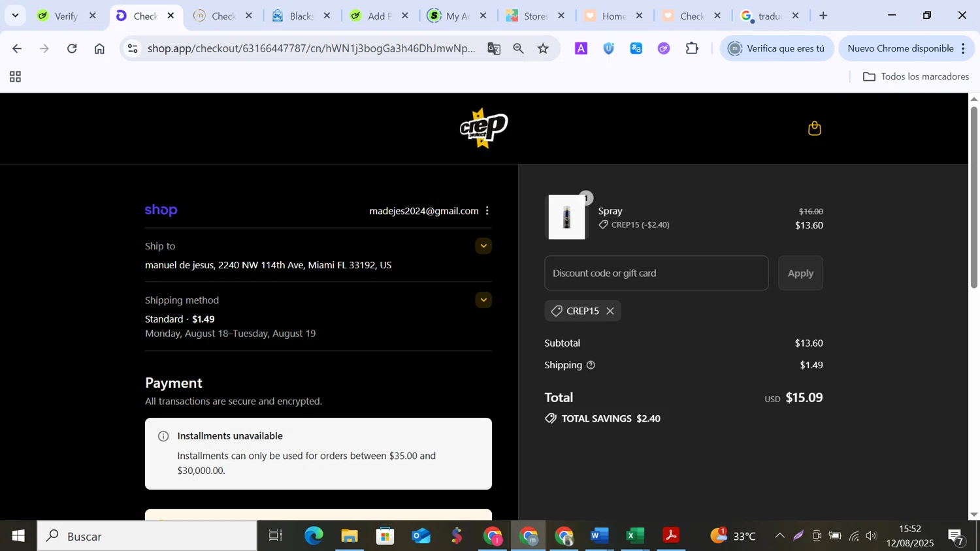Open Word from the taskbar
980x551 pixels.
click(x=599, y=536)
